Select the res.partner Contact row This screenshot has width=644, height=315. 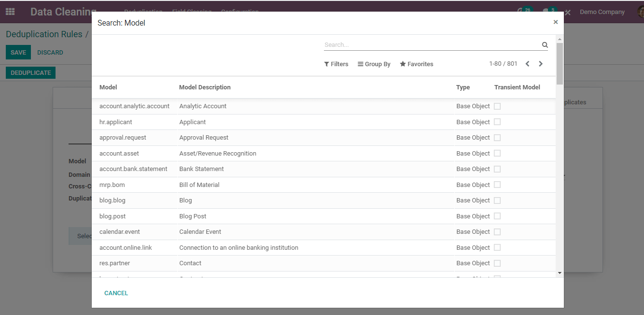coord(190,263)
